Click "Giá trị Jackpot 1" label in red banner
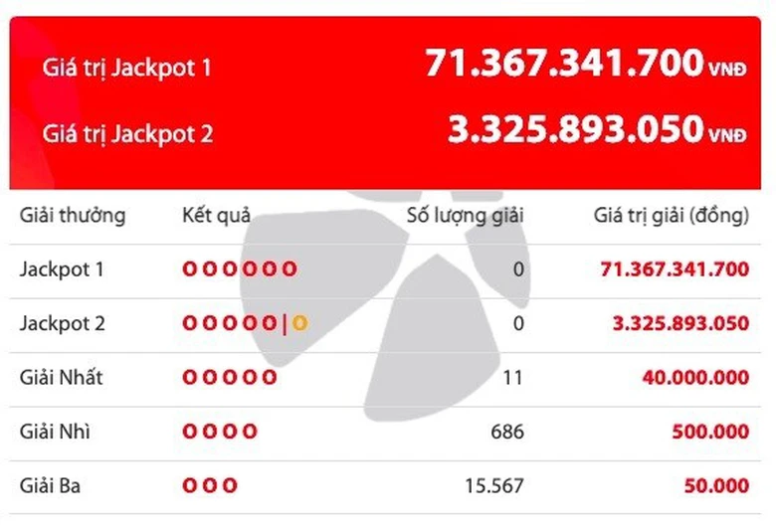 pos(126,69)
